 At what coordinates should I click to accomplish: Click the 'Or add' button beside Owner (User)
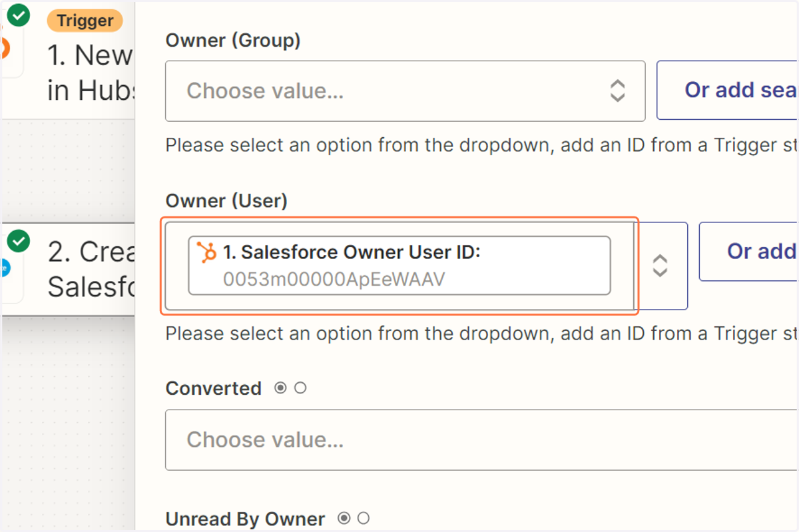[x=749, y=252]
